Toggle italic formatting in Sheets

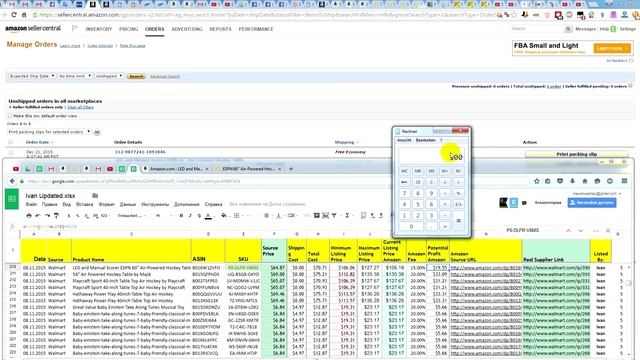click(190, 216)
